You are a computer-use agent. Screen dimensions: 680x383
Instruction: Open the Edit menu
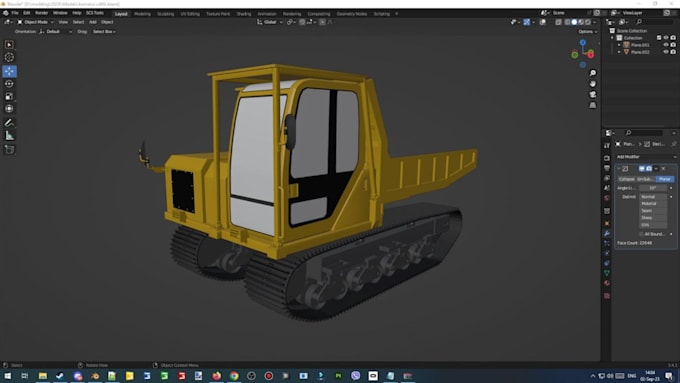point(26,13)
